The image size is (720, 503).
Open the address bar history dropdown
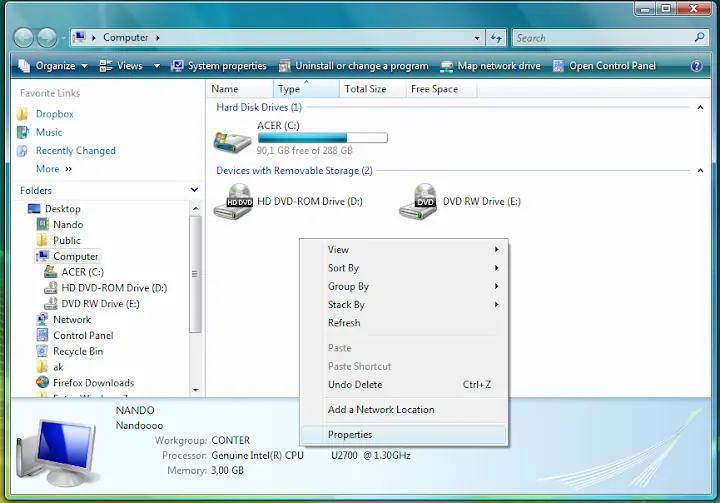[477, 38]
